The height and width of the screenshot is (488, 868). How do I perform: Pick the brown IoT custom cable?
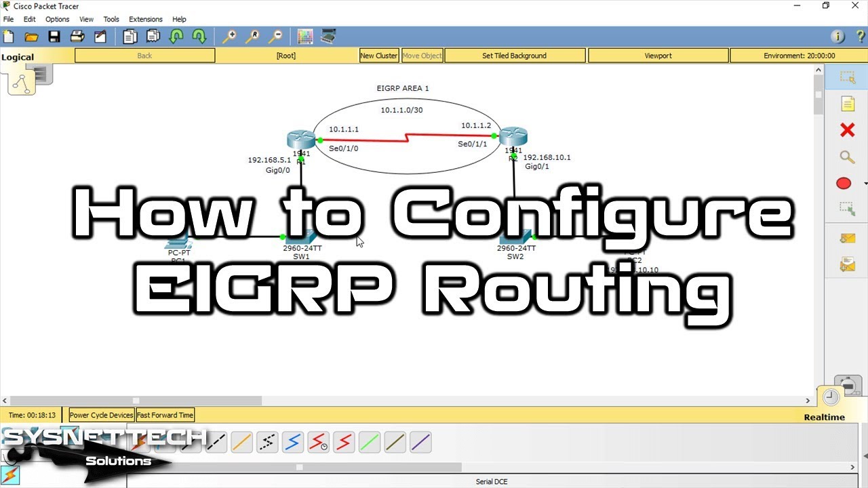395,443
